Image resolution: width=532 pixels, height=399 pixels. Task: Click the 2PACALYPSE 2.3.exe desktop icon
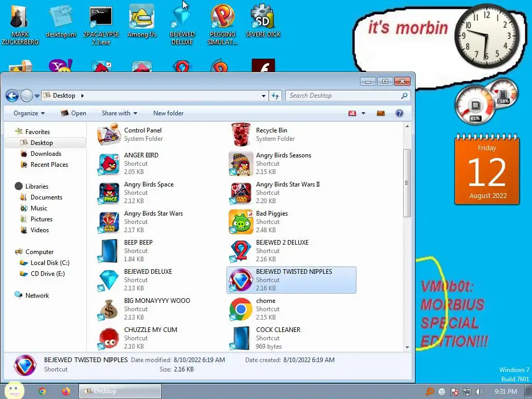pyautogui.click(x=101, y=24)
